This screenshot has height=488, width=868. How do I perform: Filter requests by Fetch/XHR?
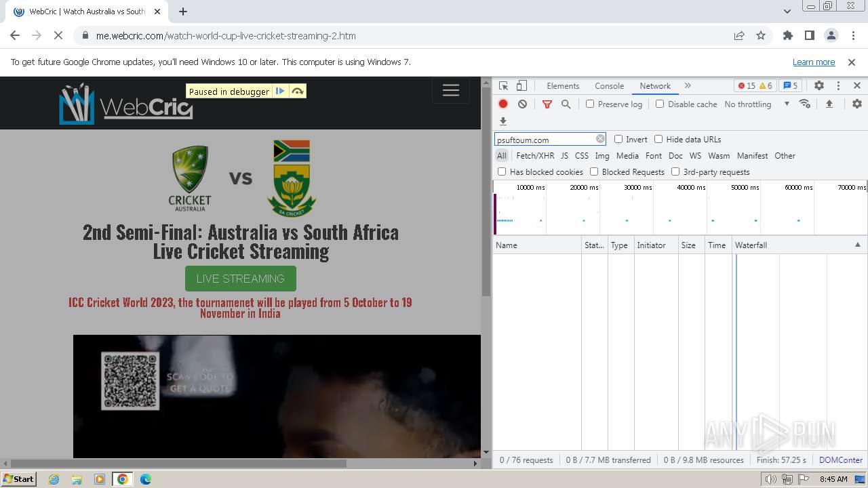(x=535, y=156)
